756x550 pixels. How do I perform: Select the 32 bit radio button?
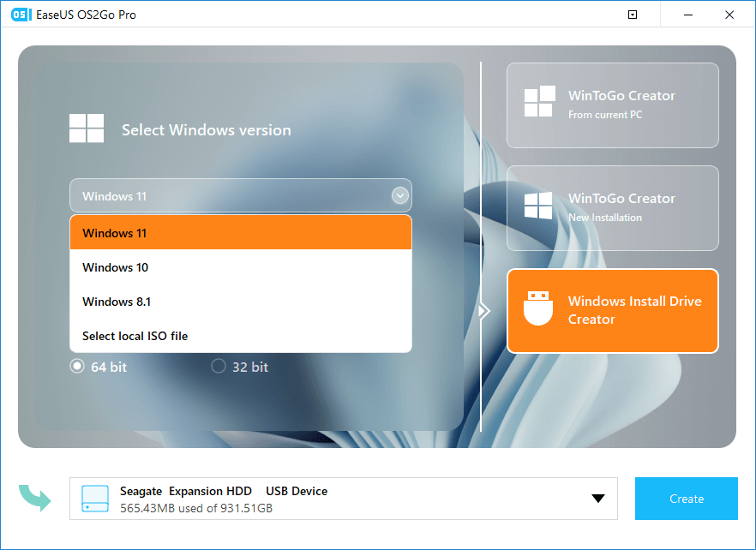(x=218, y=366)
